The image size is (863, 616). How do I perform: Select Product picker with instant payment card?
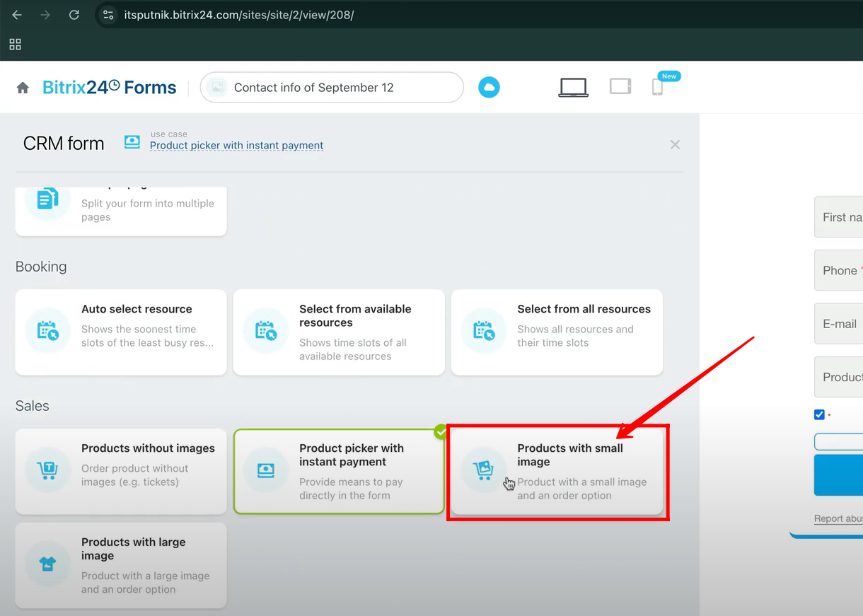339,471
